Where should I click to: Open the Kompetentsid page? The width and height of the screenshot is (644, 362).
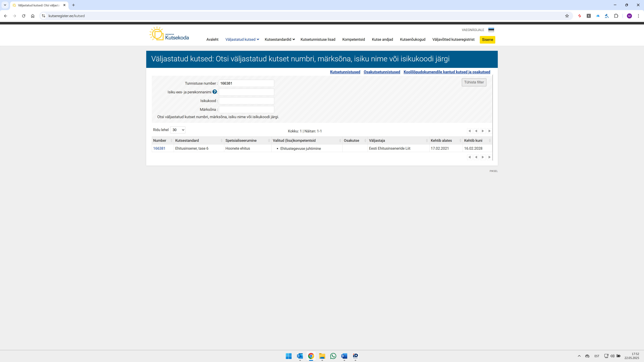pyautogui.click(x=354, y=40)
